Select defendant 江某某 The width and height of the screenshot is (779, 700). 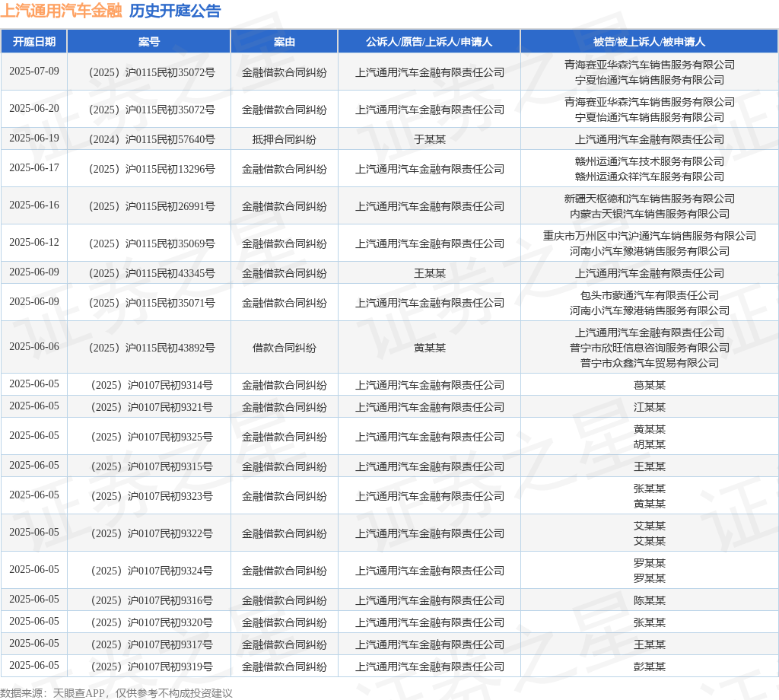[650, 407]
